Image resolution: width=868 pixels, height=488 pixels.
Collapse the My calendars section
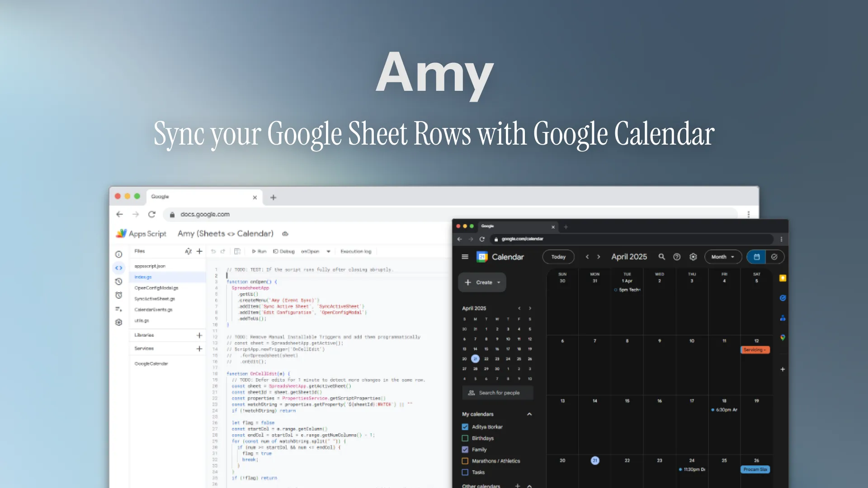pyautogui.click(x=529, y=414)
